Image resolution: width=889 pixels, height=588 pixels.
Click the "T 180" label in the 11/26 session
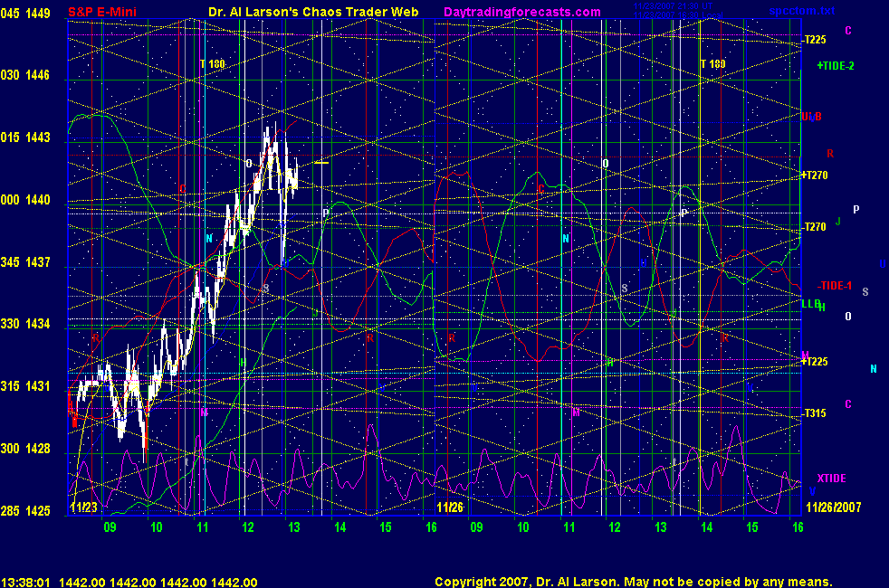coord(712,64)
